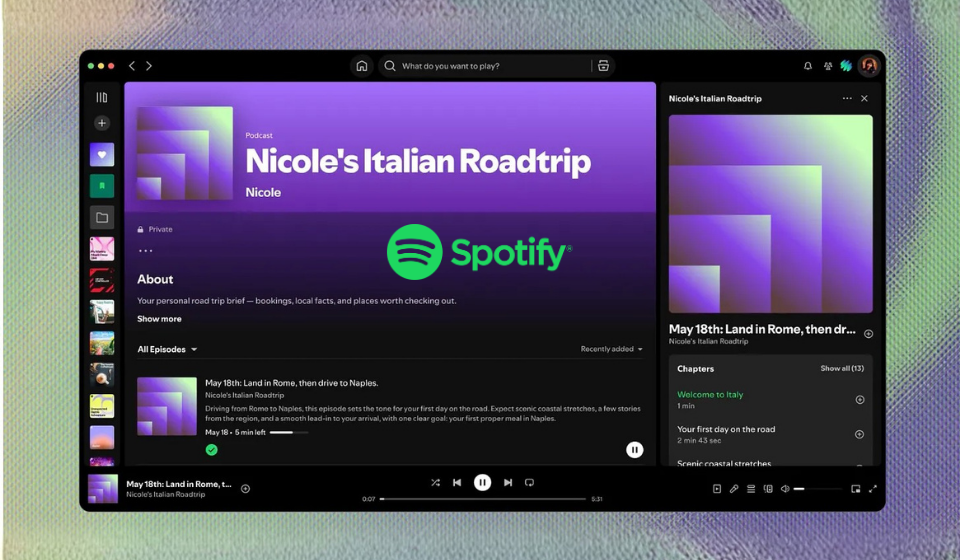Select the 'Welcome to Italy' chapter
The height and width of the screenshot is (560, 960).
(x=710, y=395)
